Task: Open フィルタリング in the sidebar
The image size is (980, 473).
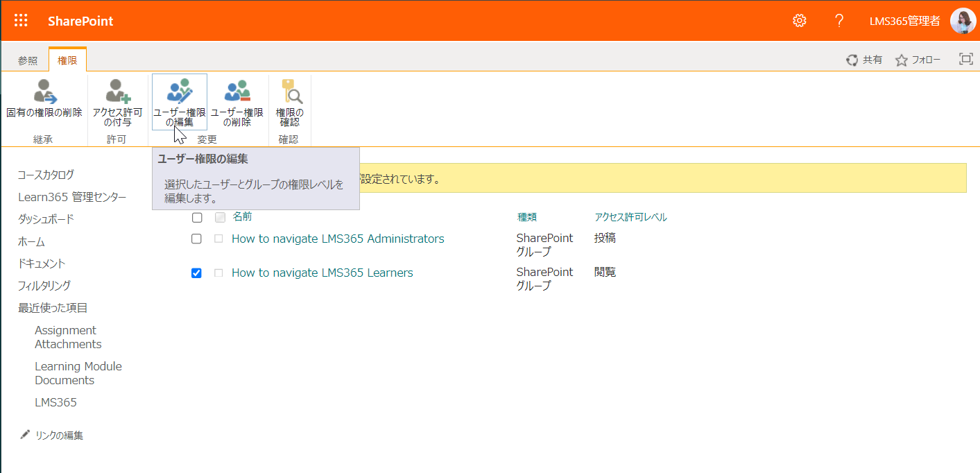Action: (x=44, y=286)
